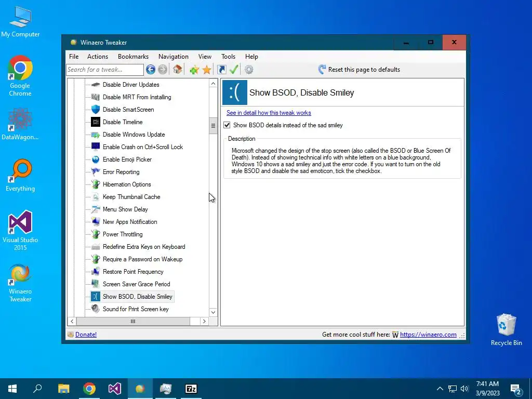Select Require a Password on Wakeup
Viewport: 532px width, 399px height.
(x=142, y=259)
